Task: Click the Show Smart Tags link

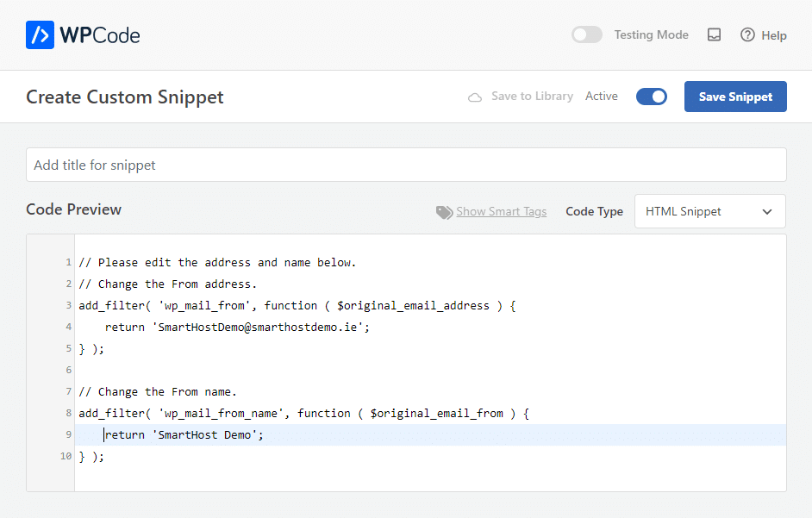Action: [502, 211]
